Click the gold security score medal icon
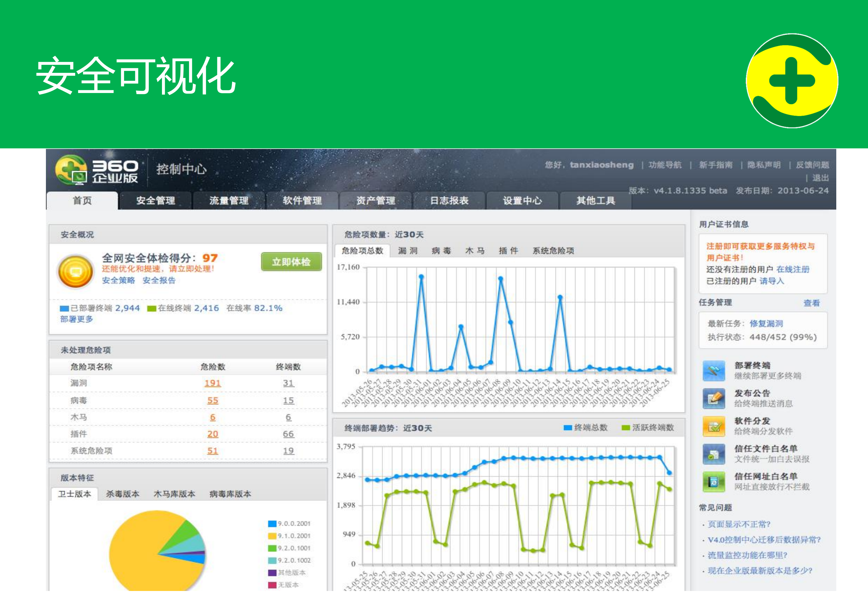This screenshot has width=868, height=601. pos(77,270)
